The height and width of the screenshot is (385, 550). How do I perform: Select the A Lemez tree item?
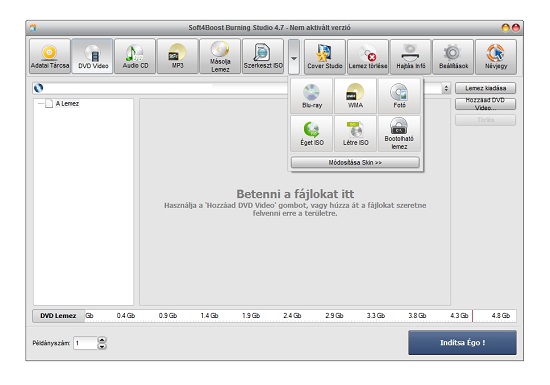[x=67, y=103]
